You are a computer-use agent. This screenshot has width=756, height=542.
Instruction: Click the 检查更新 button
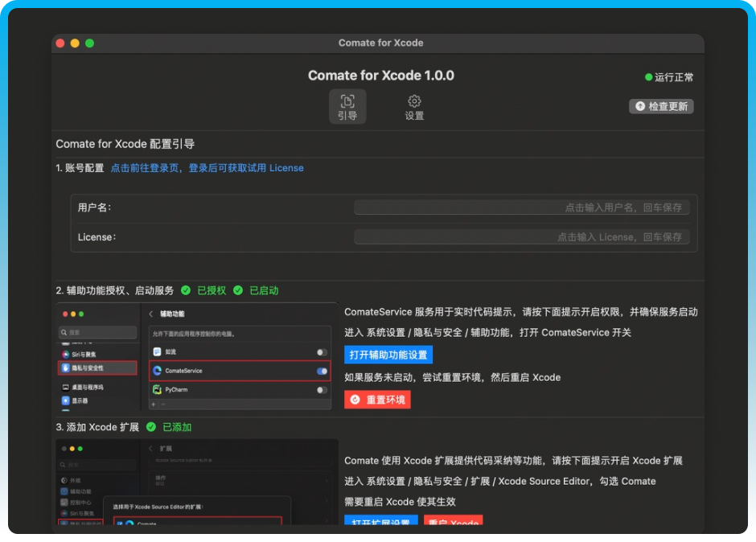[660, 105]
